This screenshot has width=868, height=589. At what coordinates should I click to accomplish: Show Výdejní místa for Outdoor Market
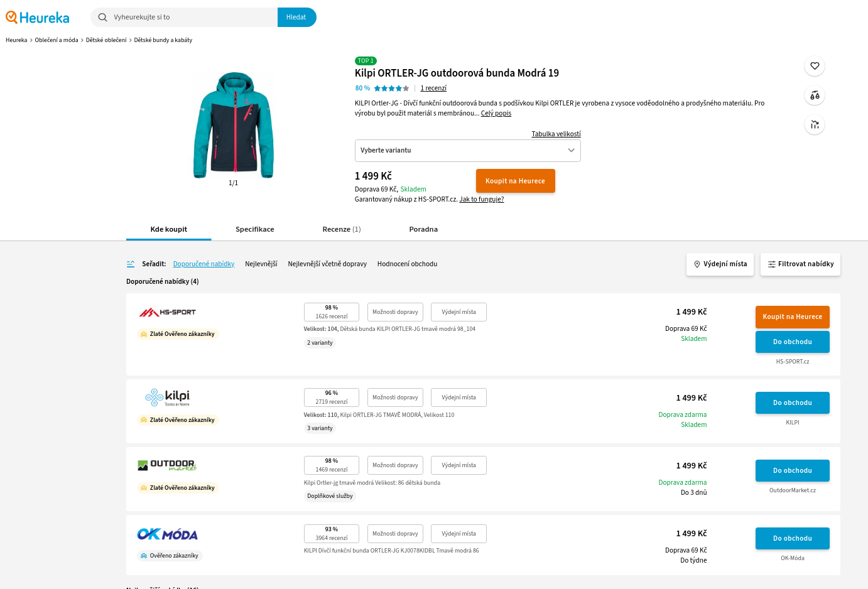coord(458,465)
